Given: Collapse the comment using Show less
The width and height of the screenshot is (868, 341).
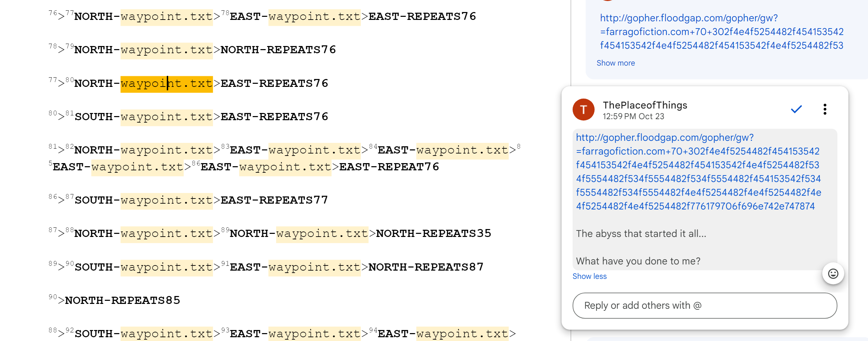Looking at the screenshot, I should click(x=589, y=276).
